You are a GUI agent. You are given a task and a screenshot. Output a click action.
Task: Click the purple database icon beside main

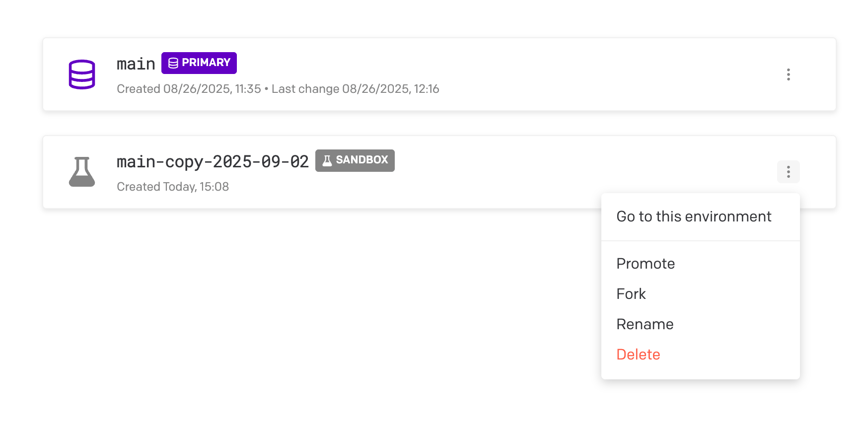(82, 74)
